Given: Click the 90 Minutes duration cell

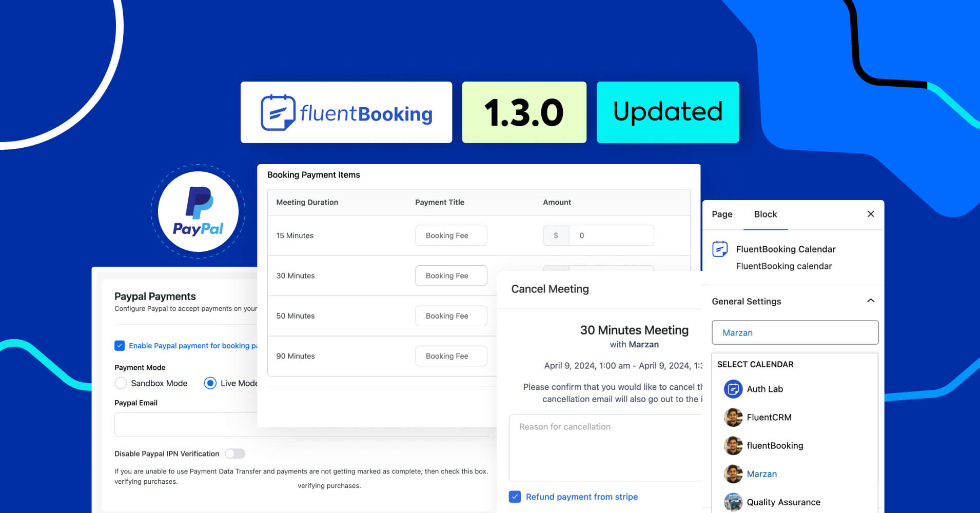Looking at the screenshot, I should 296,356.
